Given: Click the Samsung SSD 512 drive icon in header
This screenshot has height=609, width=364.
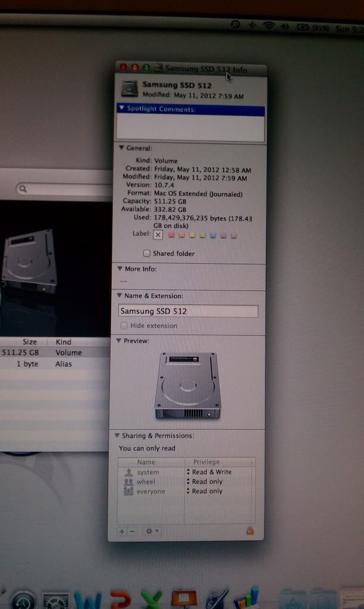Looking at the screenshot, I should click(130, 89).
